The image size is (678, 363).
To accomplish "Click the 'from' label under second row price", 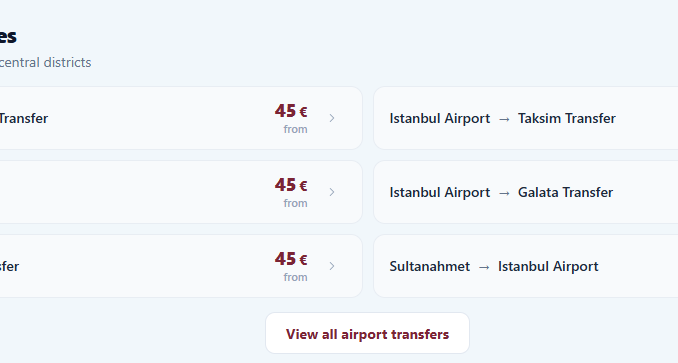I will (295, 203).
